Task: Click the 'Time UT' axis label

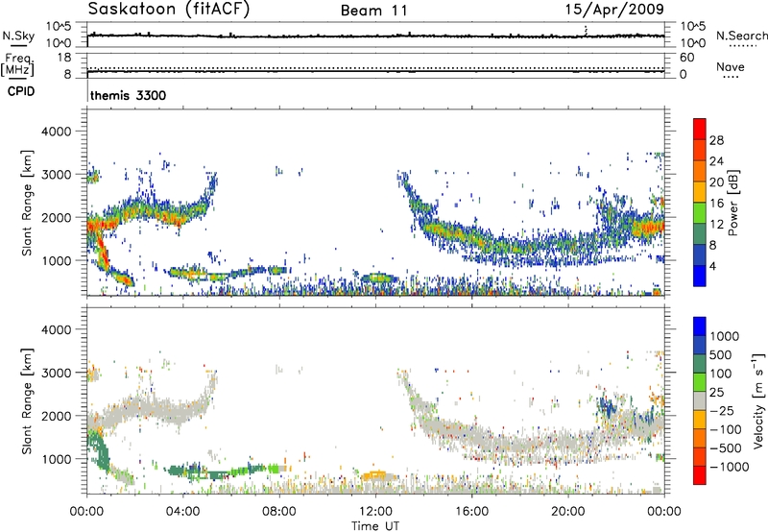Action: (375, 526)
